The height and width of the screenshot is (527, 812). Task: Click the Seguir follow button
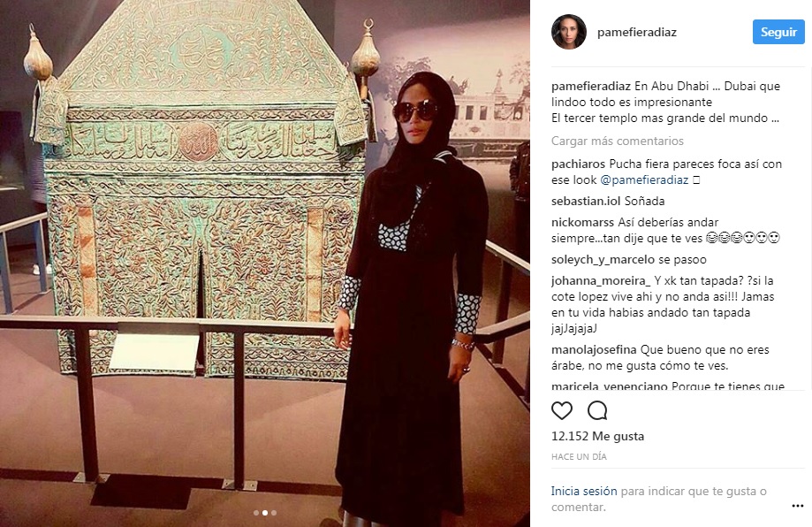pos(778,32)
